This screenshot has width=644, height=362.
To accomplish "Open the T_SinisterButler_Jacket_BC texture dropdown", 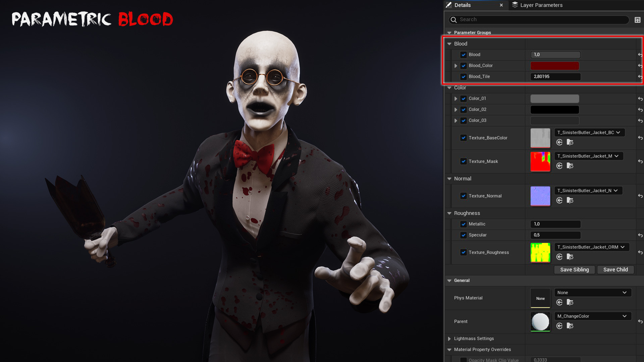I will click(589, 133).
